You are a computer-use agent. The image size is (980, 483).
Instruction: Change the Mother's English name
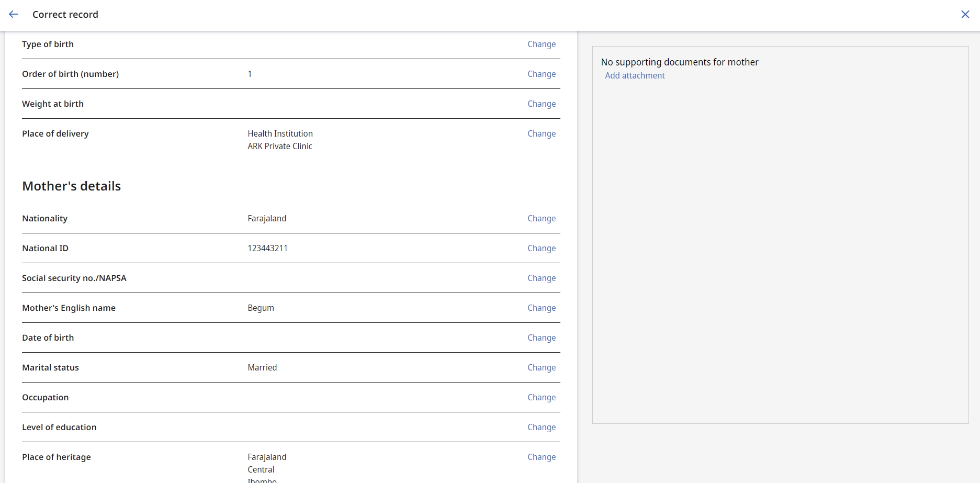click(x=541, y=308)
